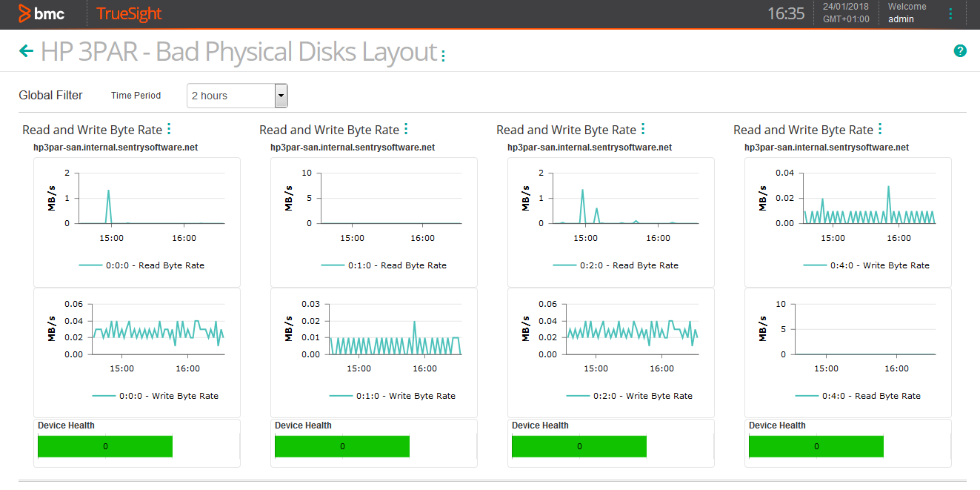
Task: Click the dropdown arrow on the 2 hours selector
Action: tap(281, 95)
